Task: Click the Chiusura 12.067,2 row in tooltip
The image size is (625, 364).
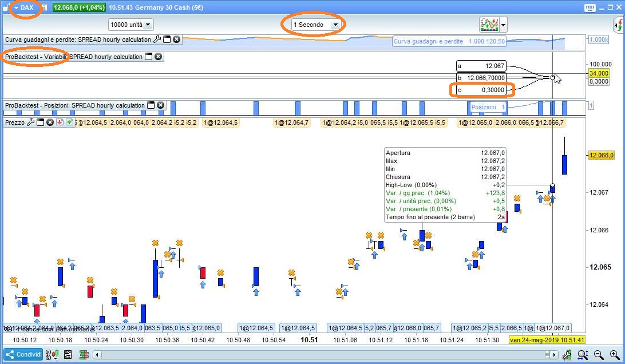Action: (445, 177)
